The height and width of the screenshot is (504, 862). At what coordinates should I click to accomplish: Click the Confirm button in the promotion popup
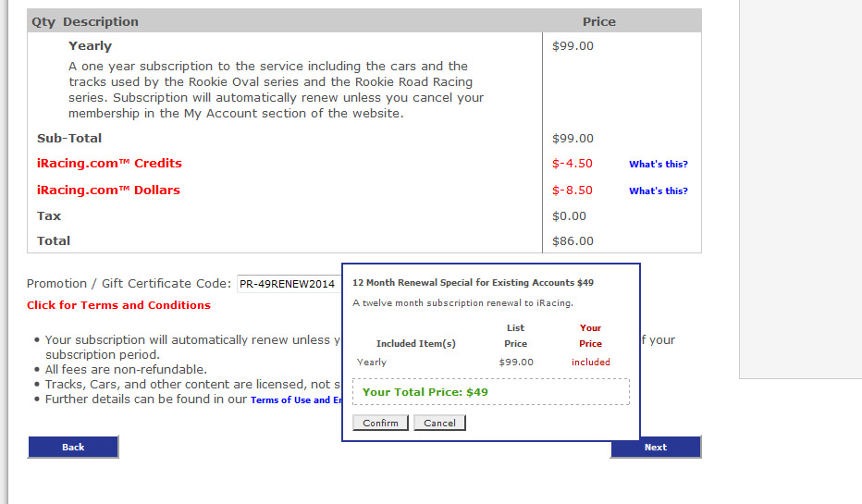380,423
